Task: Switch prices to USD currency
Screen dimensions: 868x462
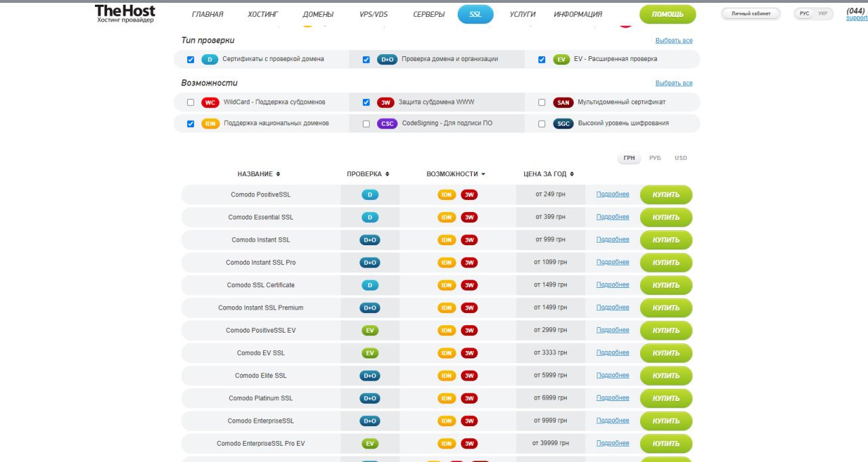Action: [681, 158]
